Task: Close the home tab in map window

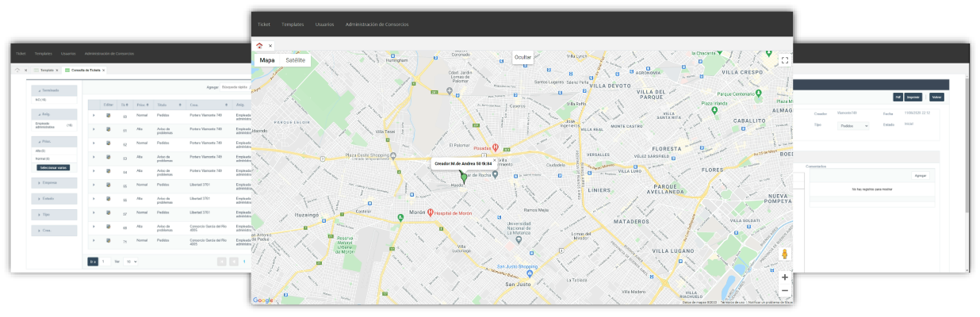Action: click(270, 46)
